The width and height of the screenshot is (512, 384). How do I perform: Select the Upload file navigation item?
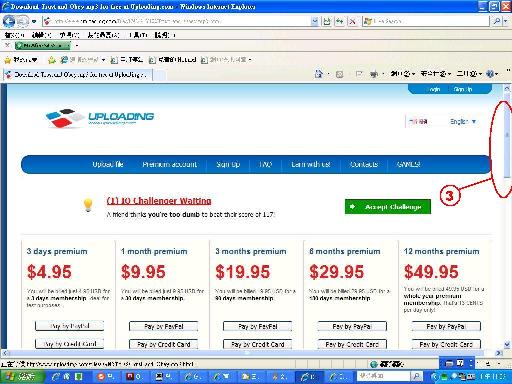tap(108, 164)
